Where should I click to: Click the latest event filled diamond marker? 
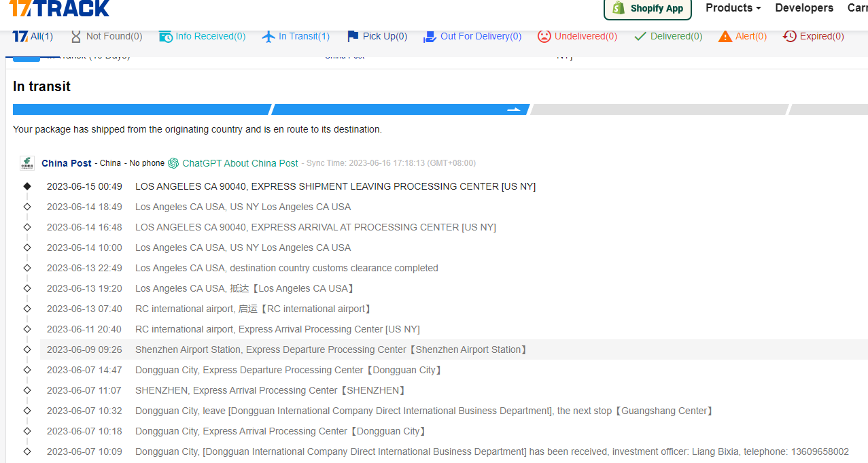27,186
